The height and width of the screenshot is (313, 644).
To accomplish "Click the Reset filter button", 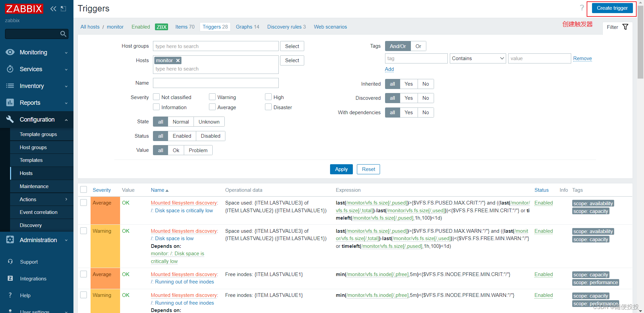I will point(368,169).
